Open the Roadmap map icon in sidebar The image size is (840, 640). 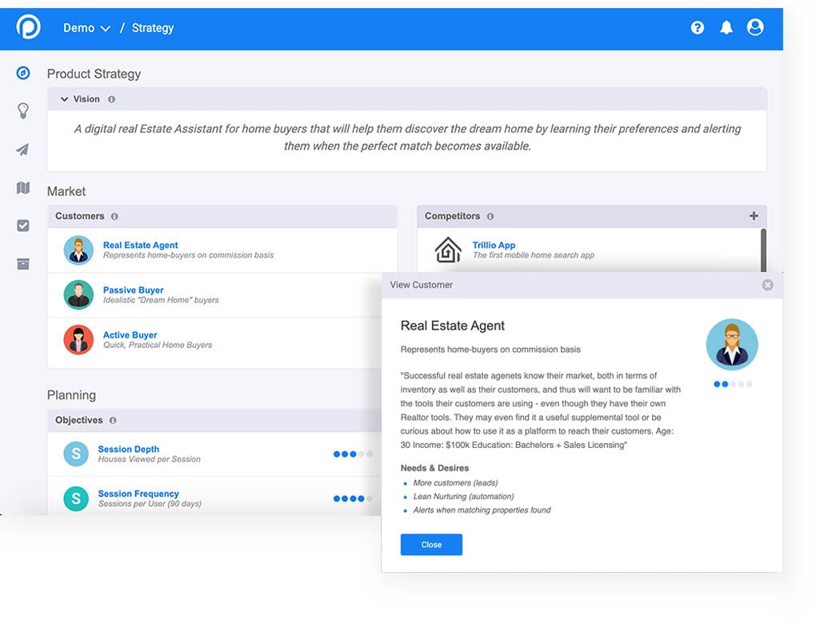[22, 187]
